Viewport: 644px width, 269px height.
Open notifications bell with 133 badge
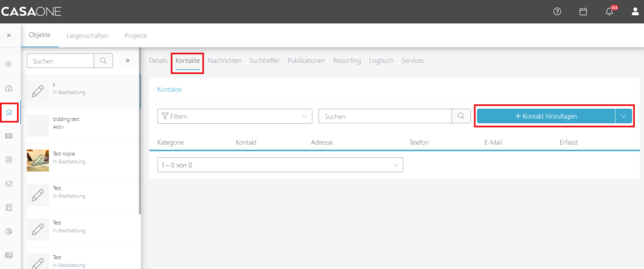609,11
